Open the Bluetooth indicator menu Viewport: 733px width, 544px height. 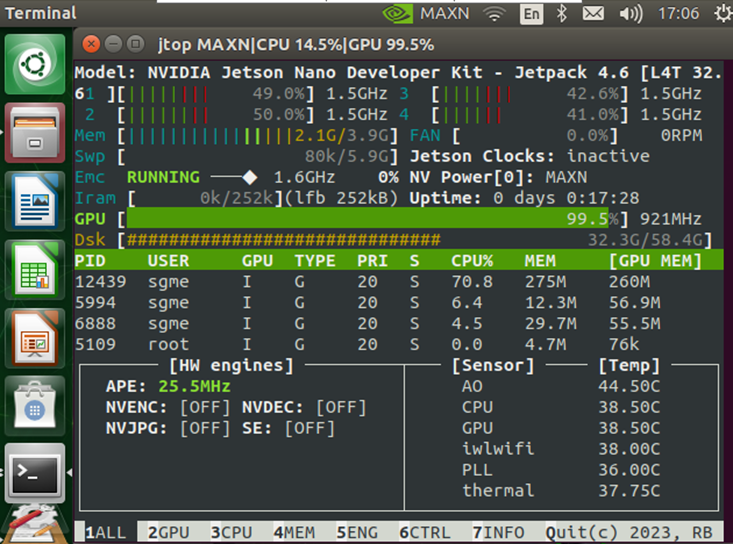(561, 14)
